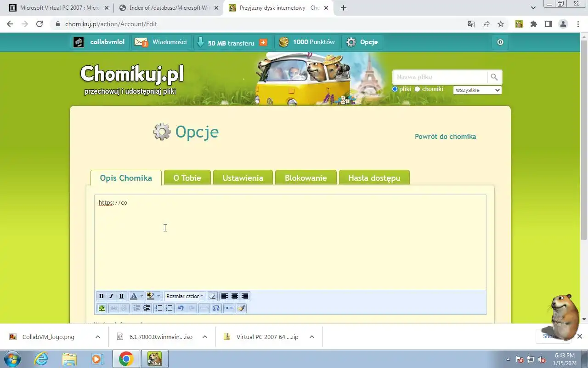Open the Ustawienia tab
Screen dimensions: 588x368
243,178
